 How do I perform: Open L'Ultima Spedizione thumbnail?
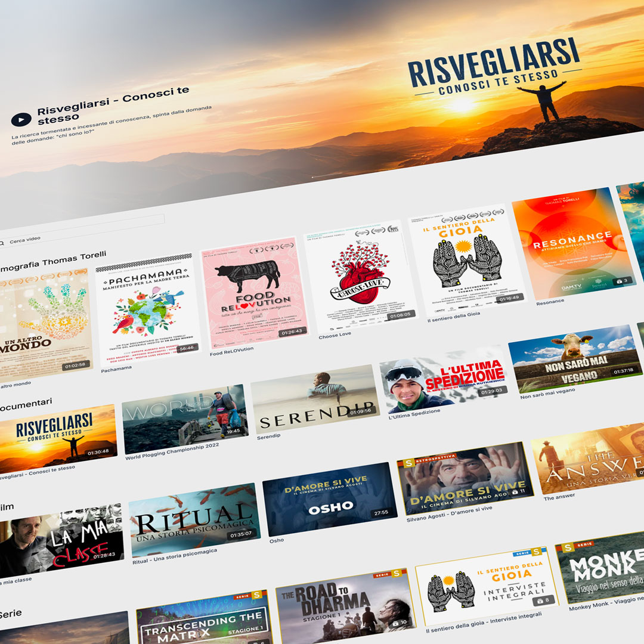coord(444,379)
